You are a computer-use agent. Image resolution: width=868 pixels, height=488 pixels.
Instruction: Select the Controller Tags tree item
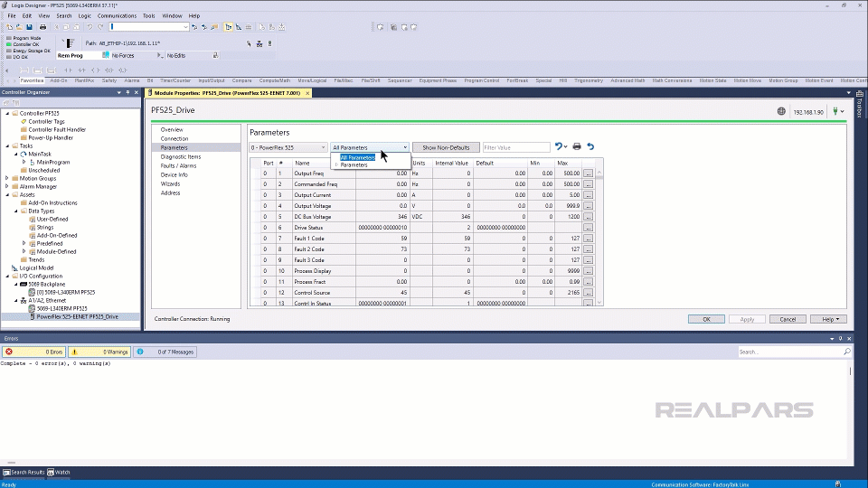tap(46, 121)
